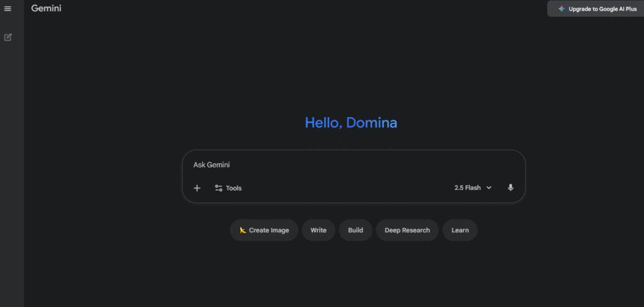
Task: Expand the chevron next to 2.5 Flash
Action: pyautogui.click(x=489, y=188)
